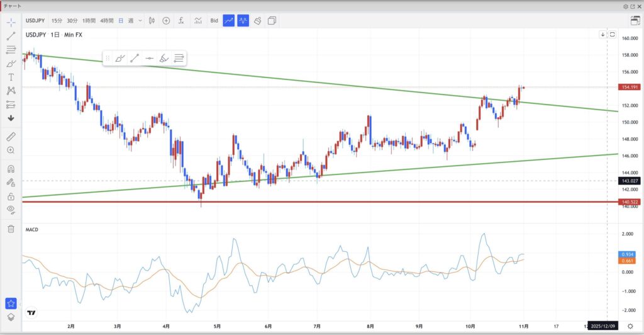This screenshot has width=644, height=335.
Task: Open the candlestick chart style dropdown
Action: pyautogui.click(x=152, y=21)
